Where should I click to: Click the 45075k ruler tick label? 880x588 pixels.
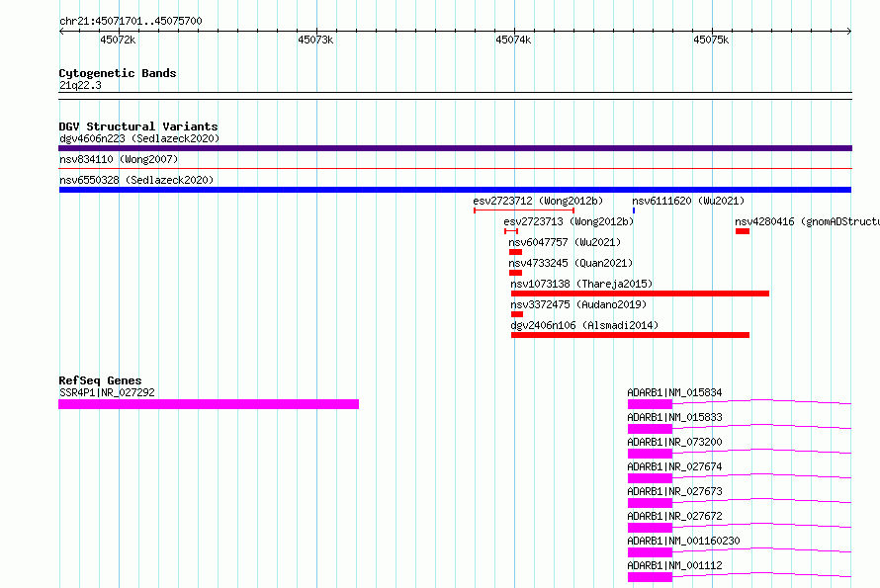711,40
